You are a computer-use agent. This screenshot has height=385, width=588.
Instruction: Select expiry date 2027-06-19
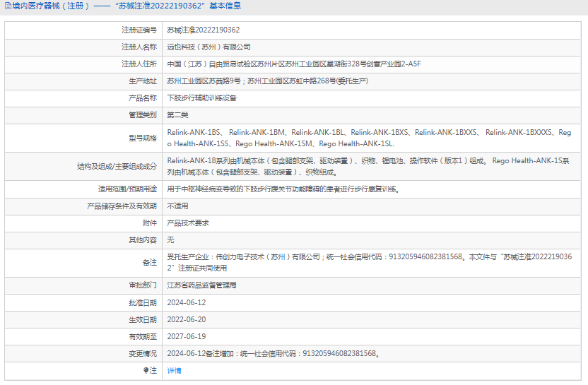[x=187, y=336]
